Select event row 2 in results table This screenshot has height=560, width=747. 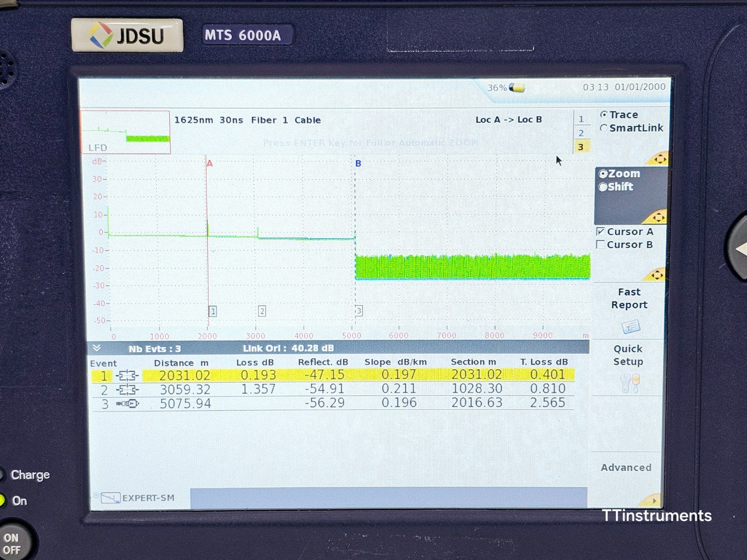click(280, 388)
